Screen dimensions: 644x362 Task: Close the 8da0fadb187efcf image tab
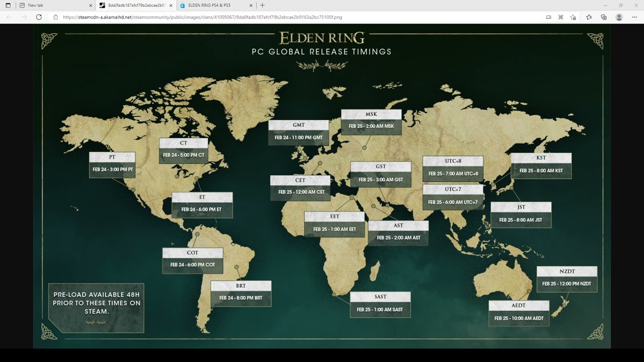pyautogui.click(x=171, y=5)
